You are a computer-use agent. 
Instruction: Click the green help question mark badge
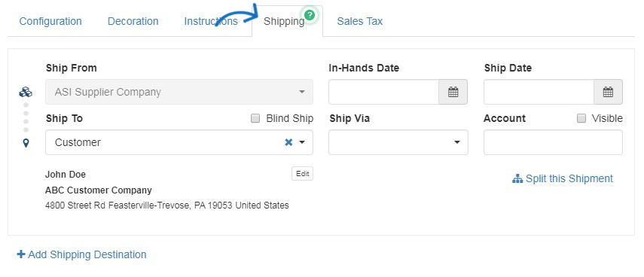coord(310,15)
